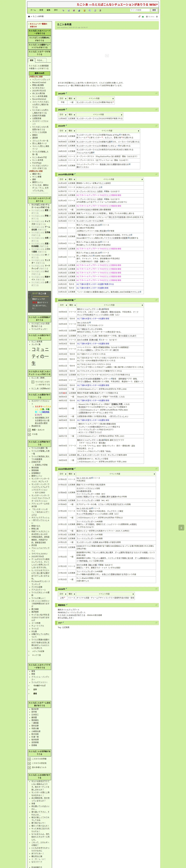
Task: Open the 添付 menu
Action: click(x=56, y=10)
